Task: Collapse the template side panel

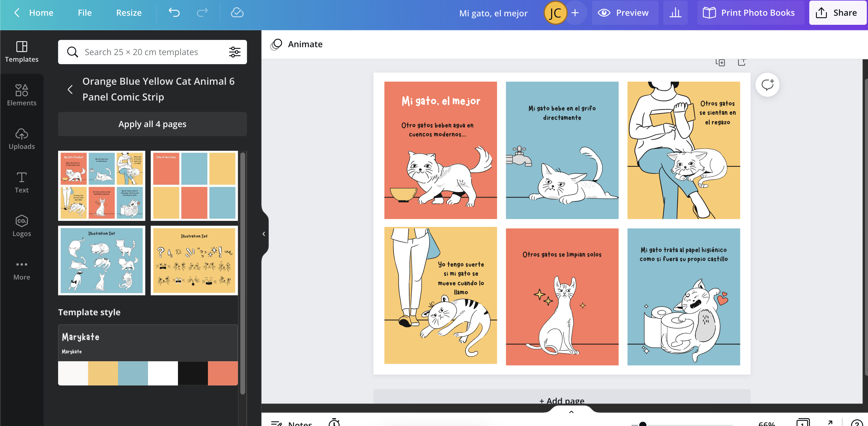Action: pos(264,234)
